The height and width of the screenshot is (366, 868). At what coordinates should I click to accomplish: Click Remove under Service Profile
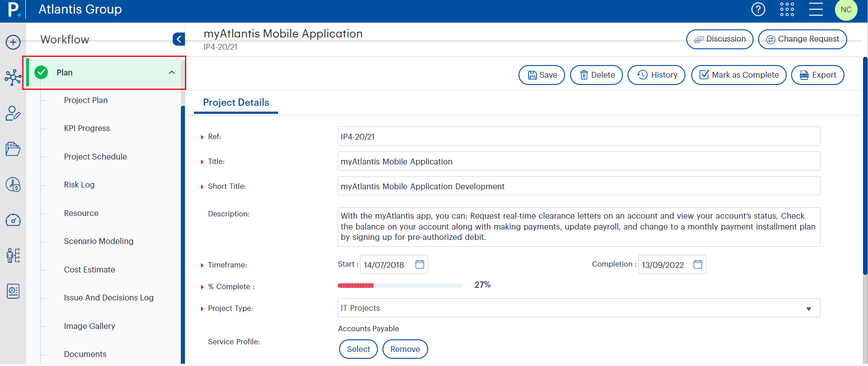pyautogui.click(x=405, y=349)
